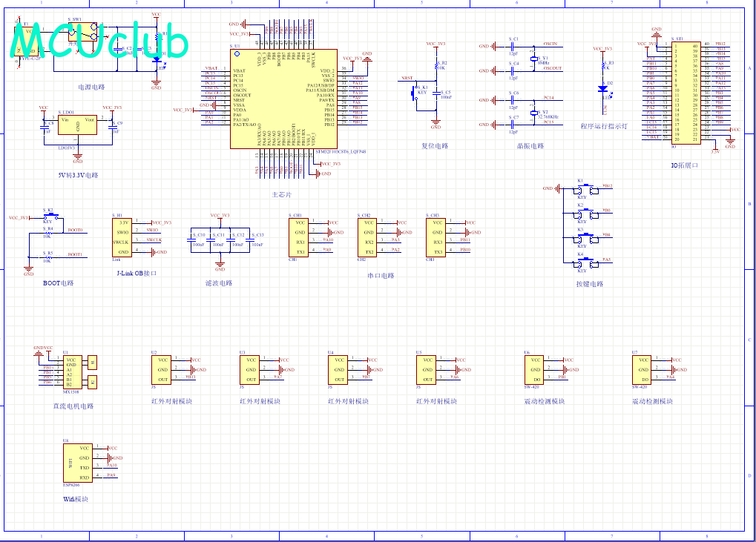Screen dimensions: 756x542
Task: Select the S_Y1 8MHz crystal
Action: click(x=533, y=59)
